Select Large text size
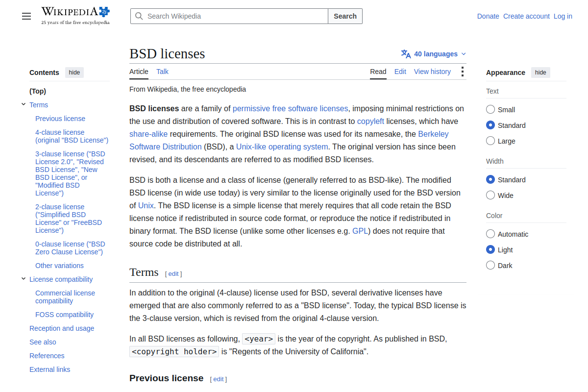This screenshot has height=392, width=588. pyautogui.click(x=490, y=141)
